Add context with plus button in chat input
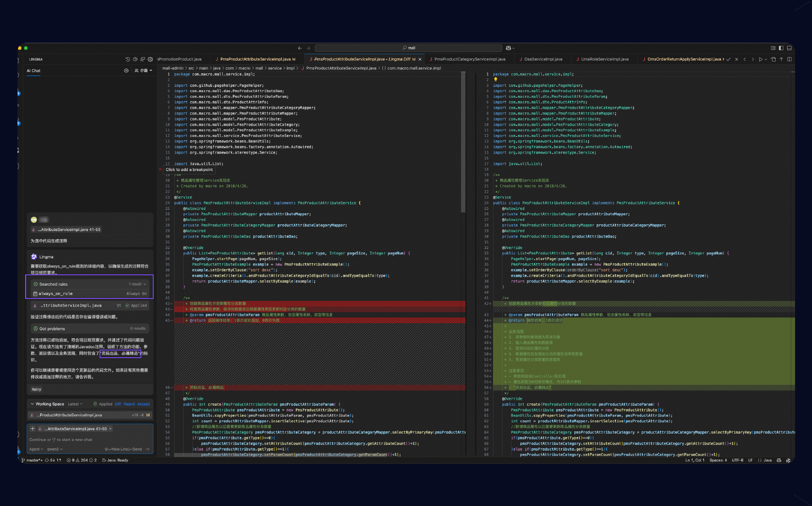 tap(32, 429)
